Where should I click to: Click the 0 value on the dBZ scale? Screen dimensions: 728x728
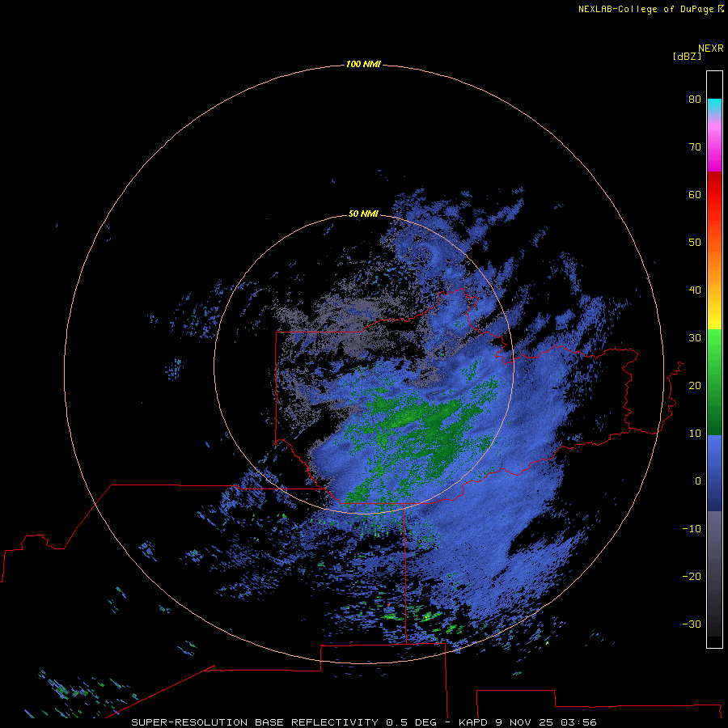tap(697, 481)
